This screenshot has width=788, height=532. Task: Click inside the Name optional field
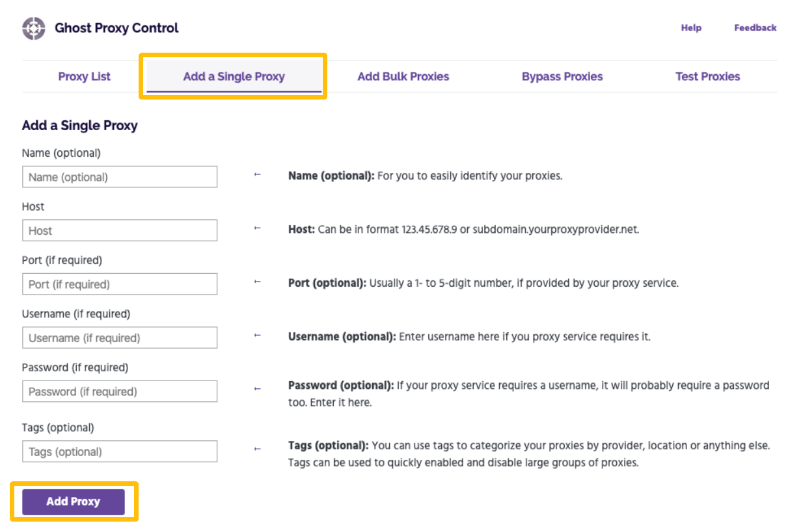pyautogui.click(x=120, y=176)
